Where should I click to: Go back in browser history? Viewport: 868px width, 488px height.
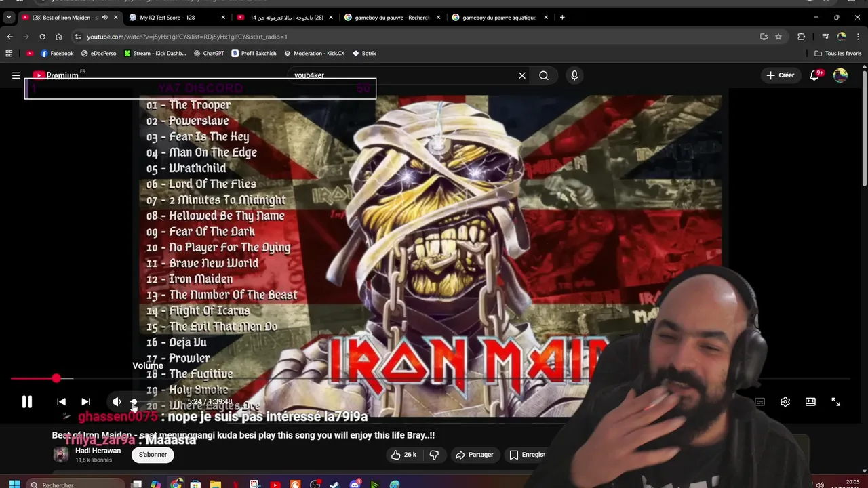click(x=9, y=37)
